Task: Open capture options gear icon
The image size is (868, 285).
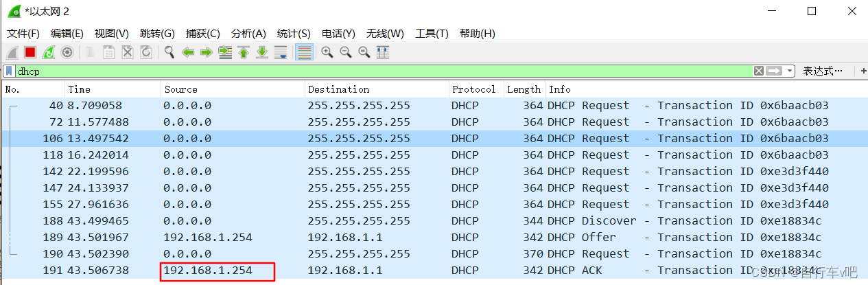Action: coord(67,52)
